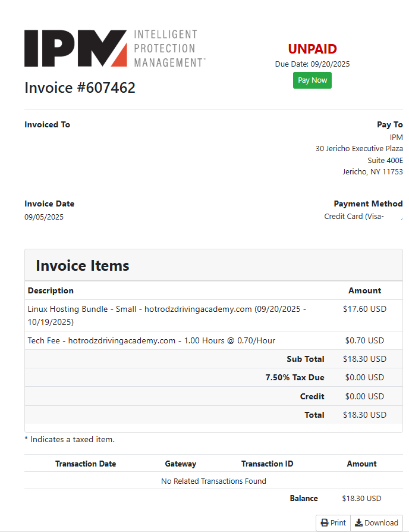Click the printer icon on Print button
The image size is (409, 532).
point(325,522)
